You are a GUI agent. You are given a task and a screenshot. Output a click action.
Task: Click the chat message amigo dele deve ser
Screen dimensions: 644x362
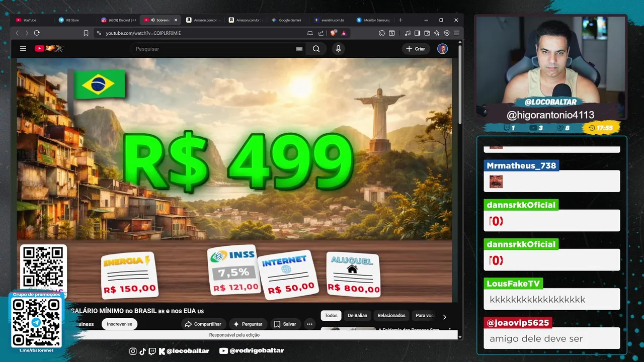click(x=536, y=338)
